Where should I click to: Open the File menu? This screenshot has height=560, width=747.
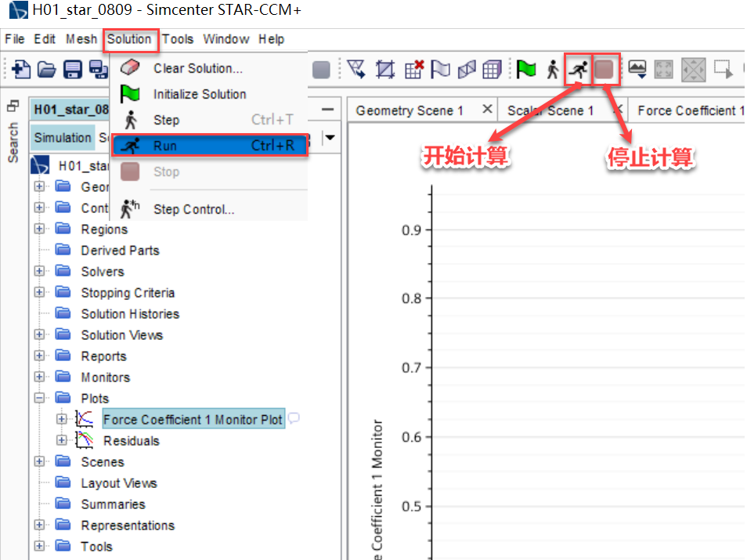(15, 39)
